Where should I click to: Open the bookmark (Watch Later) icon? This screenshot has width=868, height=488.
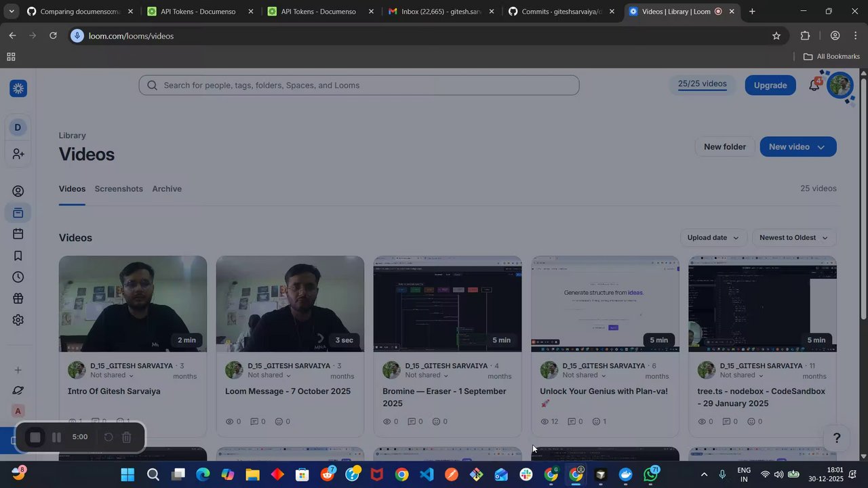pyautogui.click(x=18, y=256)
